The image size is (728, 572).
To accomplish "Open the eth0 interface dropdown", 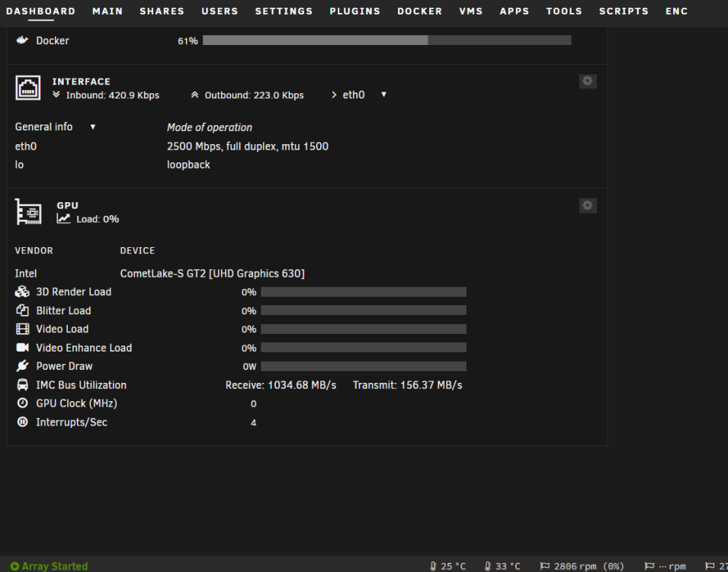I will click(x=383, y=95).
